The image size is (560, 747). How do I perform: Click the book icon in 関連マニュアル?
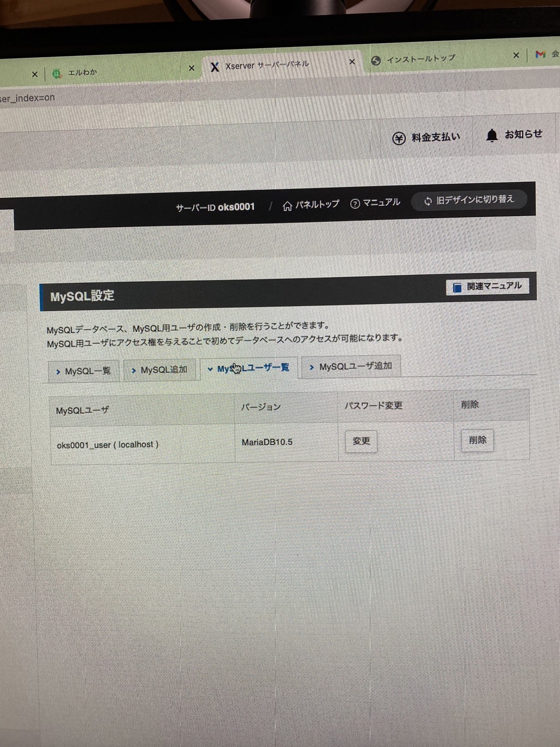click(457, 287)
